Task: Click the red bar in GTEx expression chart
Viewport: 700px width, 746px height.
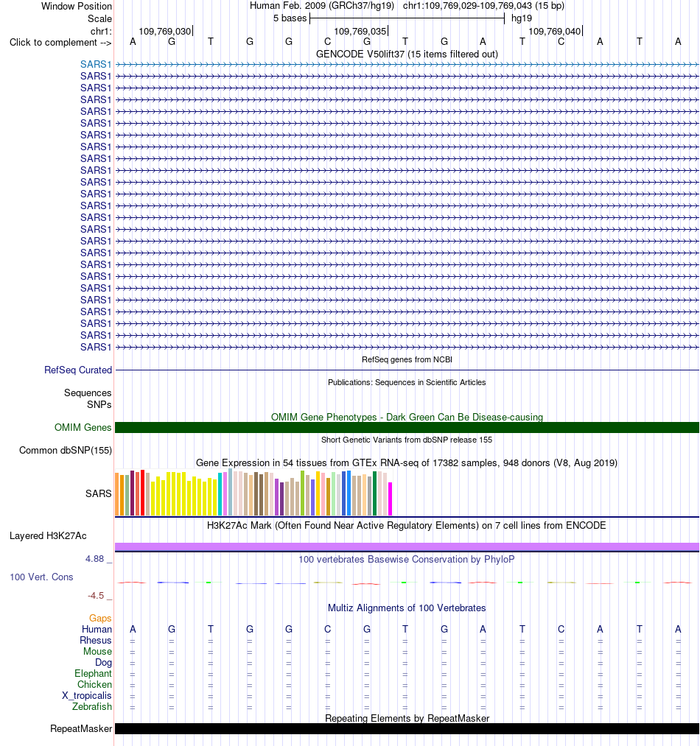Action: click(x=142, y=493)
